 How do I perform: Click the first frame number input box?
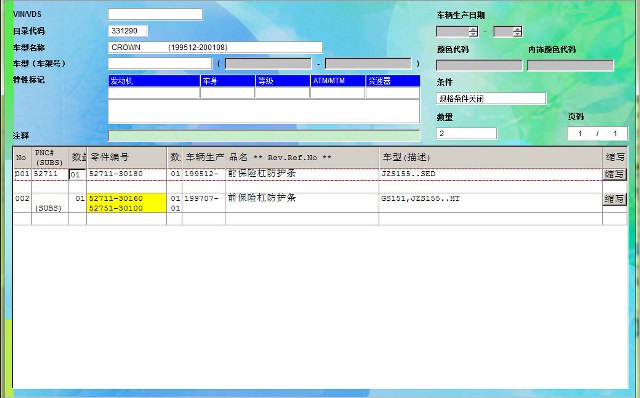click(160, 63)
